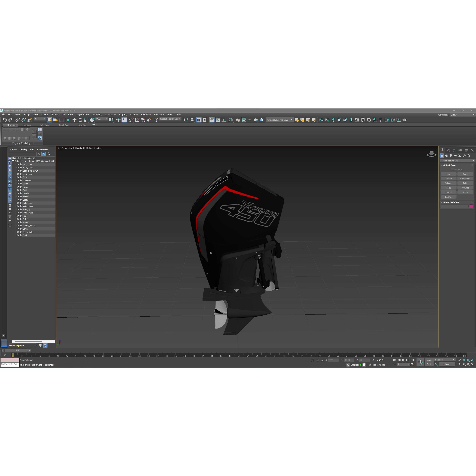
Task: Switch to the Lights category in Create panel
Action: point(451,156)
